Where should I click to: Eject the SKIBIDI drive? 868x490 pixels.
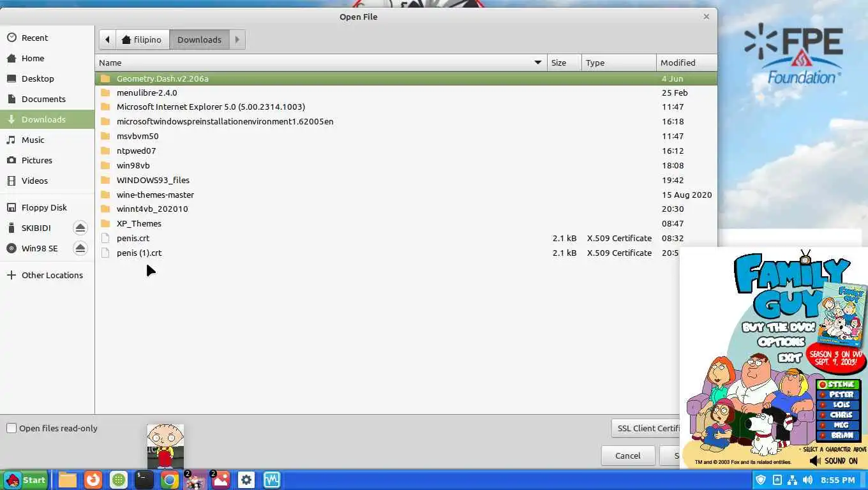point(80,228)
